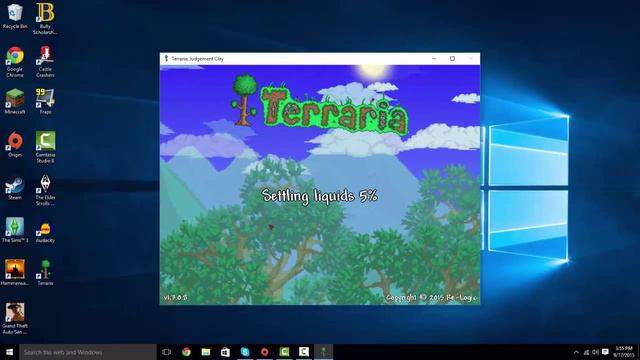Open the taskbar clock and date
The width and height of the screenshot is (640, 360).
pos(624,352)
